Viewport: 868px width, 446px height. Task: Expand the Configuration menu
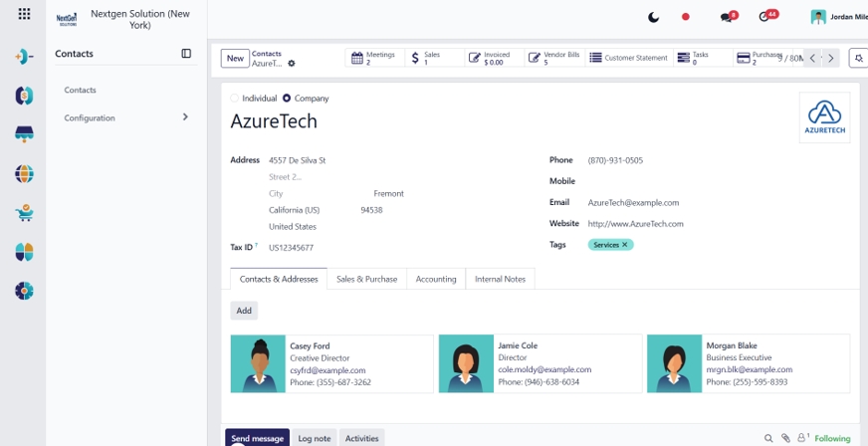click(x=126, y=117)
